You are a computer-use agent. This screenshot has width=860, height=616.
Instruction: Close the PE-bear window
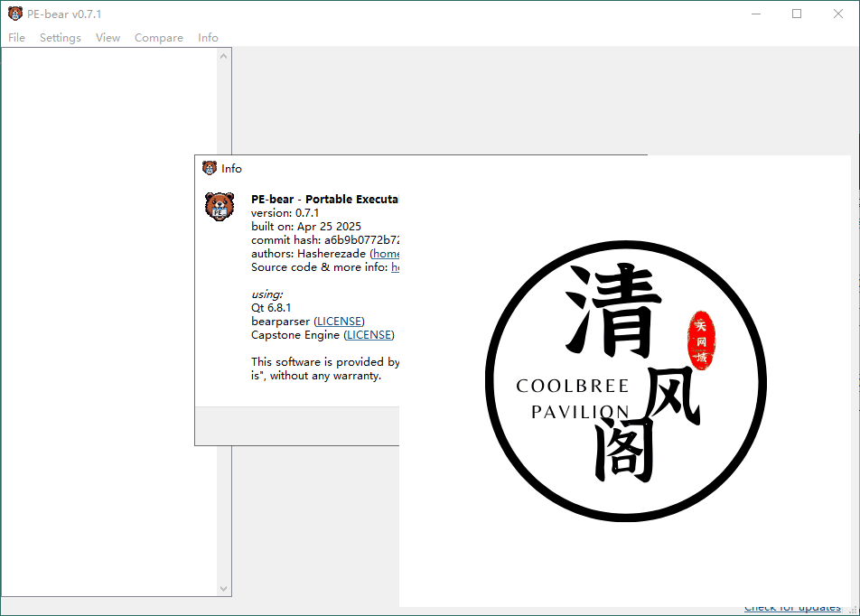[838, 14]
